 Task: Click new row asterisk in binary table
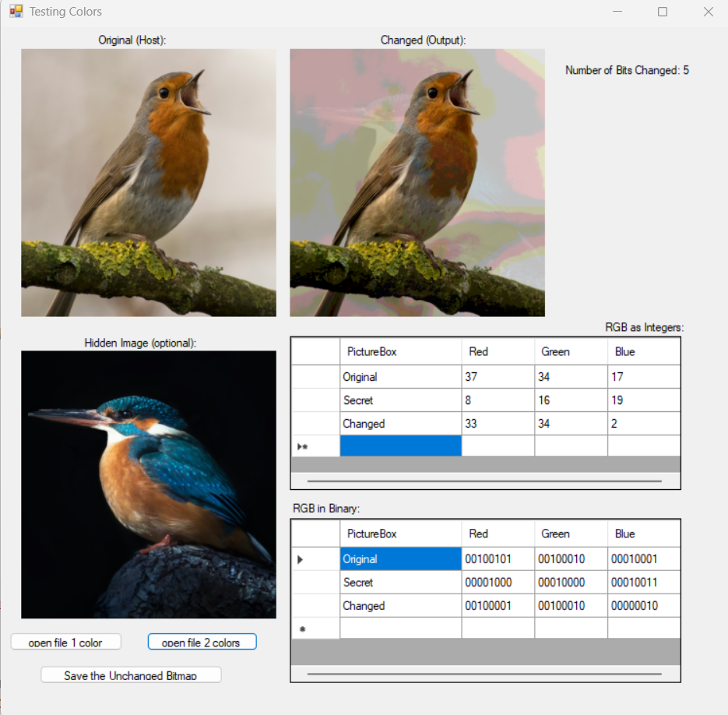point(315,629)
